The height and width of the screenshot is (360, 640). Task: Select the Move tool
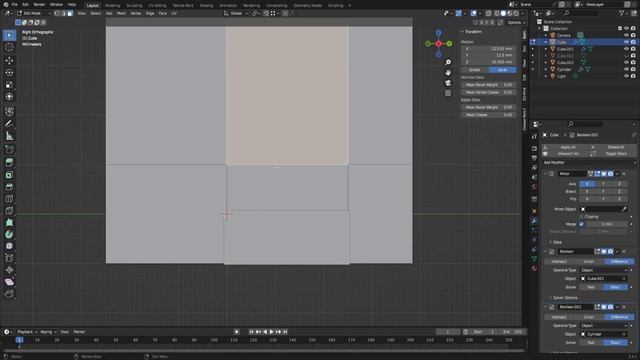pos(9,60)
